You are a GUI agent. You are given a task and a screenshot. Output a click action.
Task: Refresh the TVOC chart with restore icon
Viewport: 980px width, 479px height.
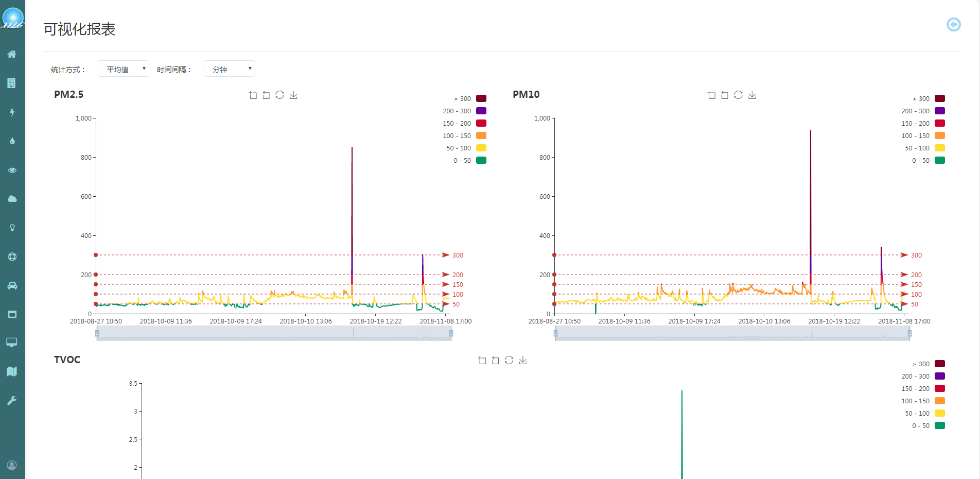click(x=509, y=360)
